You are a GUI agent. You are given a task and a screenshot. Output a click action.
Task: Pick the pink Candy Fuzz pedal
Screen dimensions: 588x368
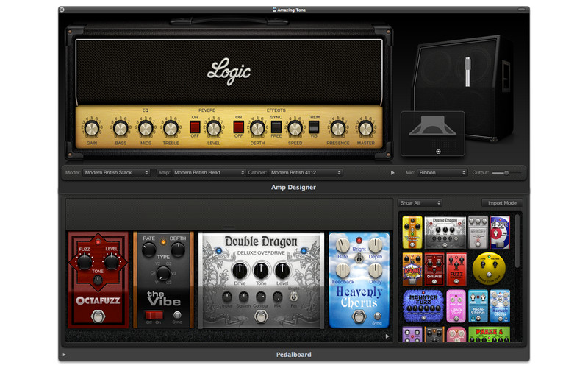456,305
